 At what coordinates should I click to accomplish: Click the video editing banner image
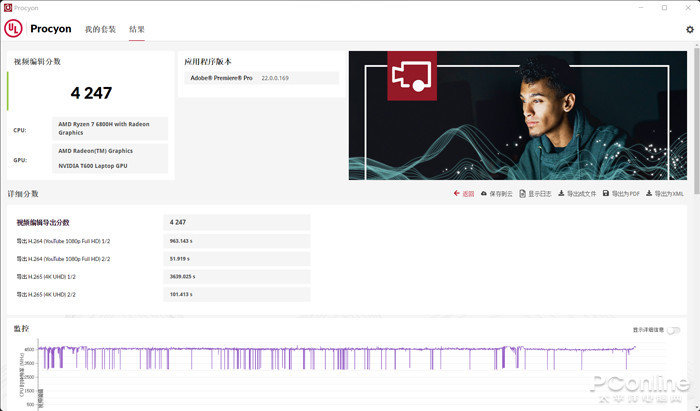pyautogui.click(x=518, y=116)
